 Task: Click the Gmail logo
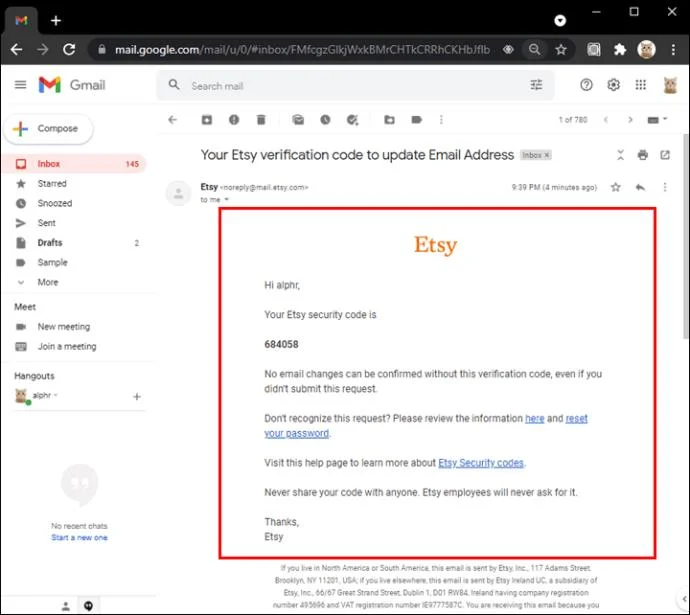point(72,84)
